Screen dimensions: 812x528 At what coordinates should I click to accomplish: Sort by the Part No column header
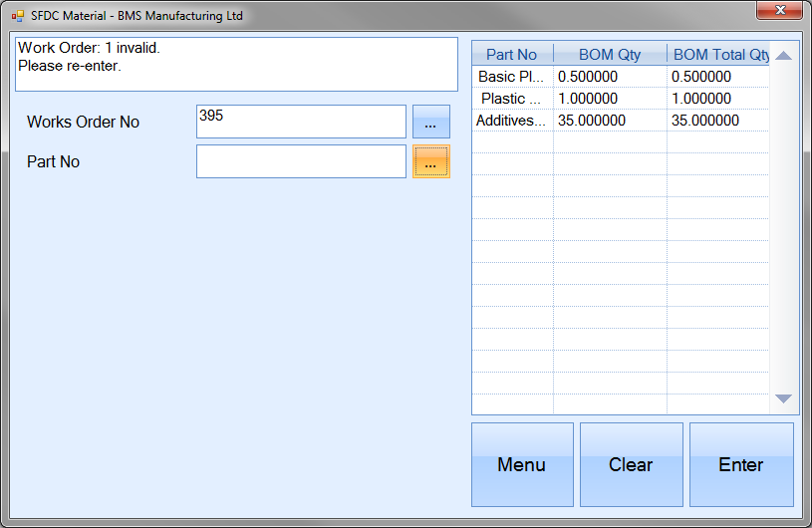tap(512, 55)
